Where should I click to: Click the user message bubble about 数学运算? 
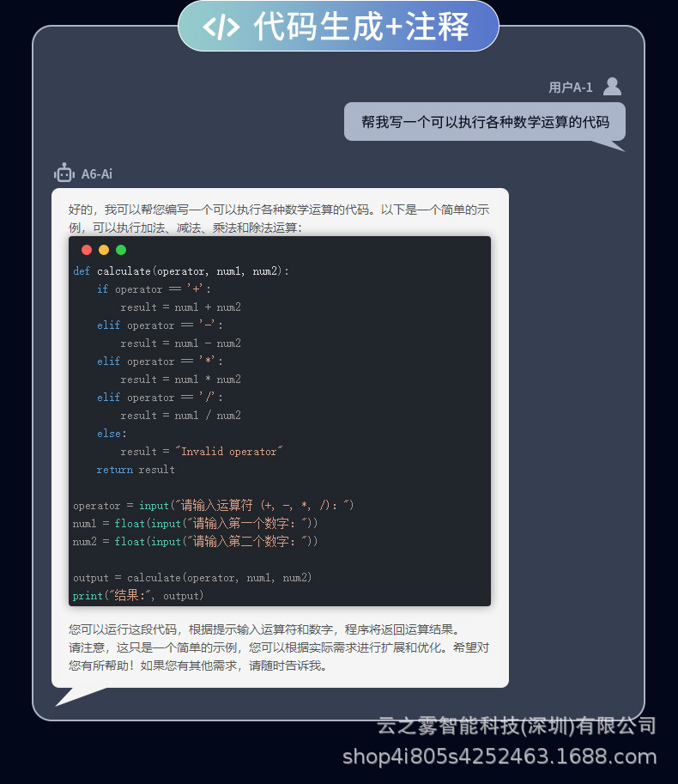click(485, 122)
